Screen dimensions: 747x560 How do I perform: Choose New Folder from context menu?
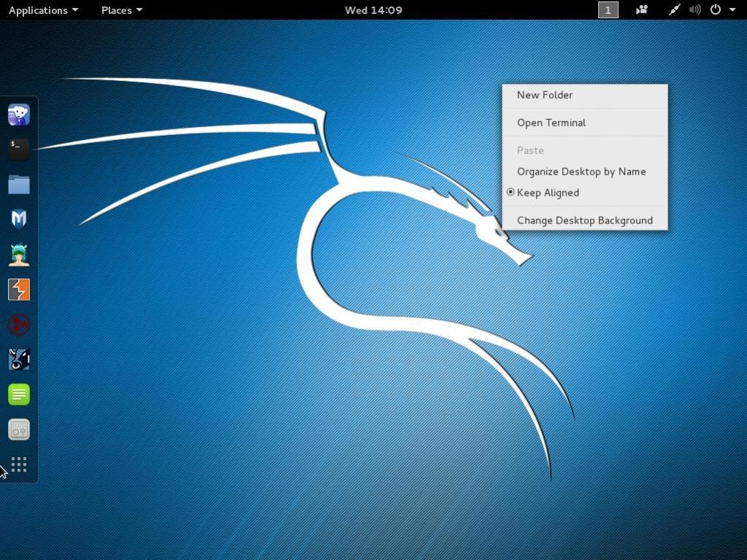click(x=585, y=95)
